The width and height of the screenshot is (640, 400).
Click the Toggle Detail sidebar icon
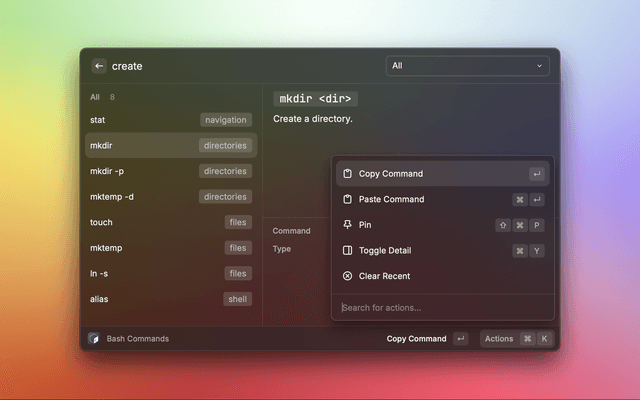(347, 251)
